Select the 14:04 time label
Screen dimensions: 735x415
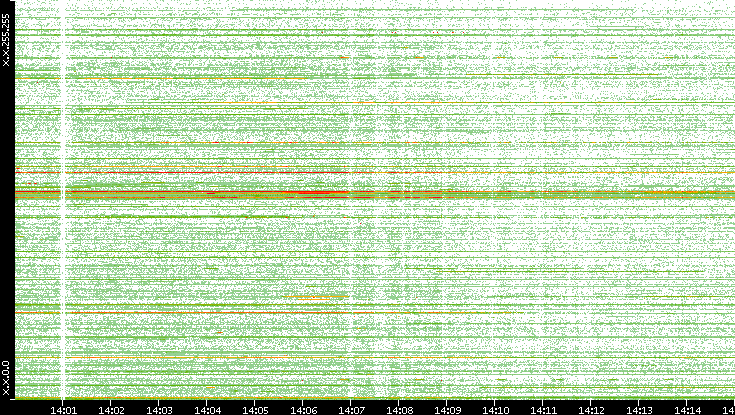coord(207,410)
